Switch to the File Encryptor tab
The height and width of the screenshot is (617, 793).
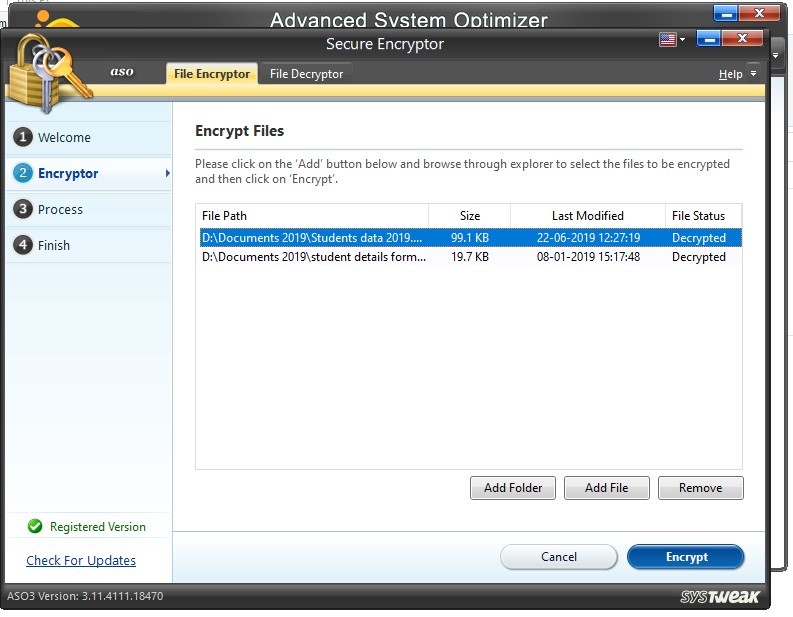212,74
